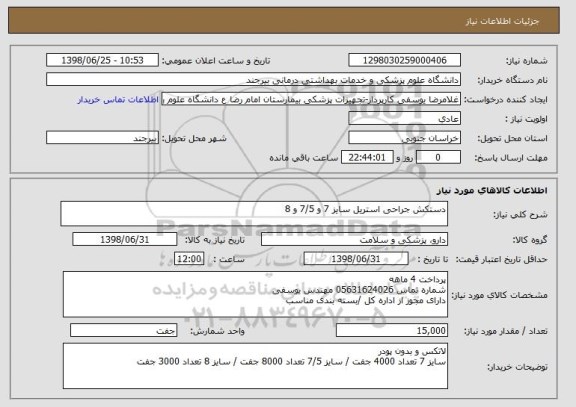Select the request creator field غلامرضا یوسفی
This screenshot has width=576, height=407.
pyautogui.click(x=311, y=99)
